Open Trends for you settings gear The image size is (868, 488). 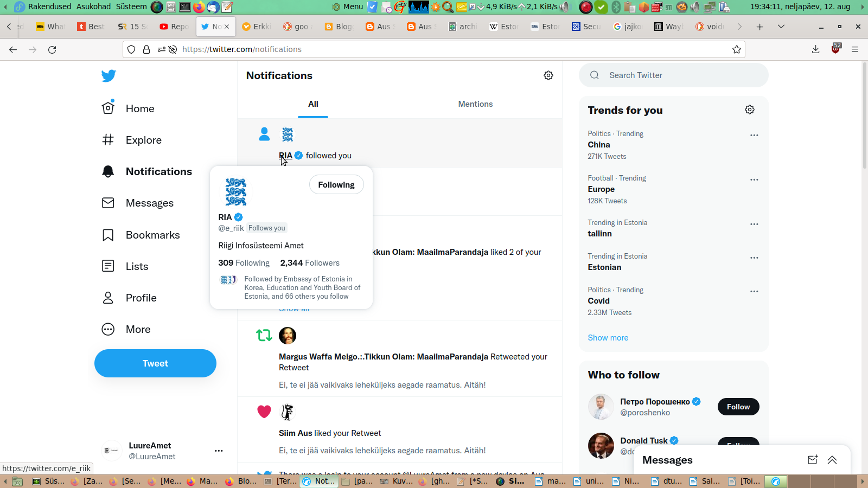point(750,110)
